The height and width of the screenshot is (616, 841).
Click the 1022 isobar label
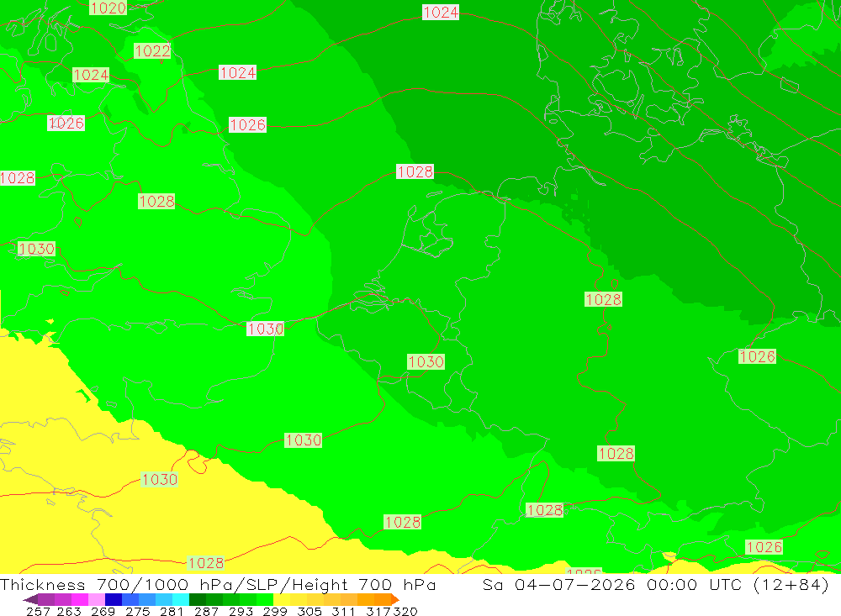pyautogui.click(x=152, y=51)
